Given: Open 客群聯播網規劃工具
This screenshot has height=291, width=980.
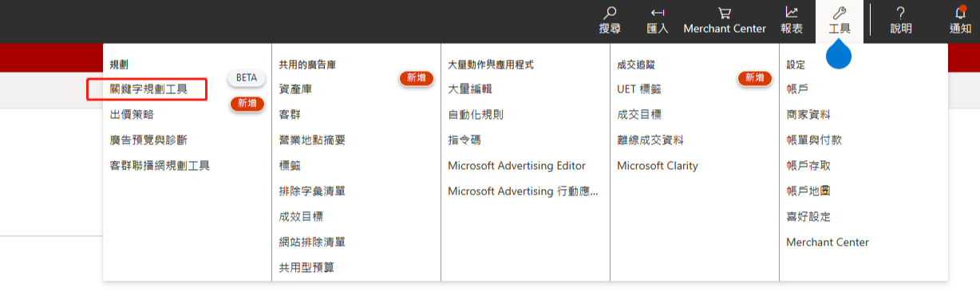Looking at the screenshot, I should coord(160,166).
